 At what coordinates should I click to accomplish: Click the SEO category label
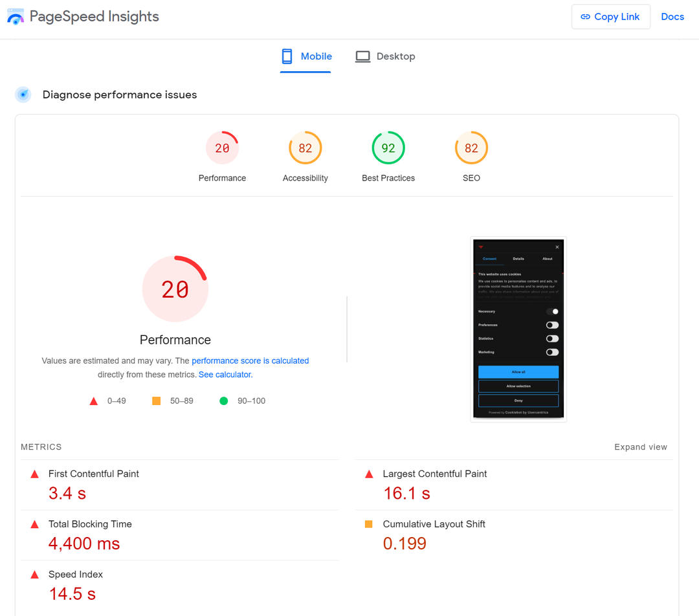click(471, 178)
